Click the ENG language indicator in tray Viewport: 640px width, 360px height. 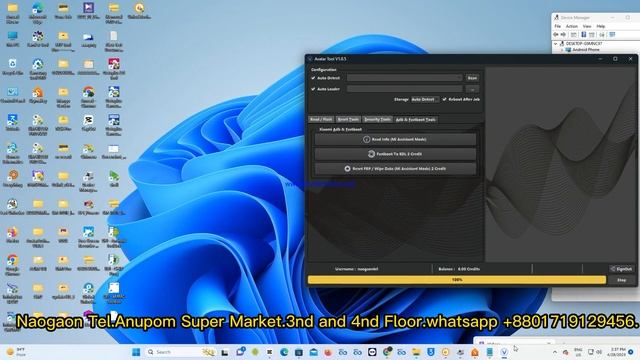(x=578, y=352)
